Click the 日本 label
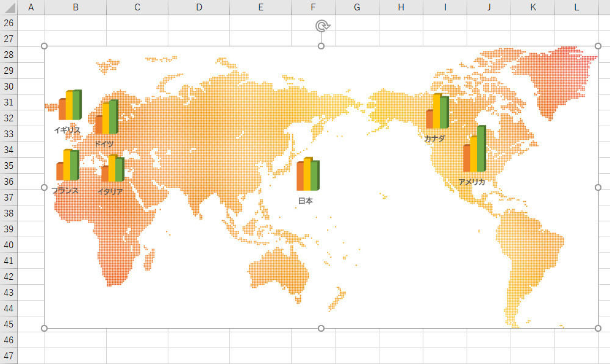This screenshot has height=364, width=610. pos(306,201)
